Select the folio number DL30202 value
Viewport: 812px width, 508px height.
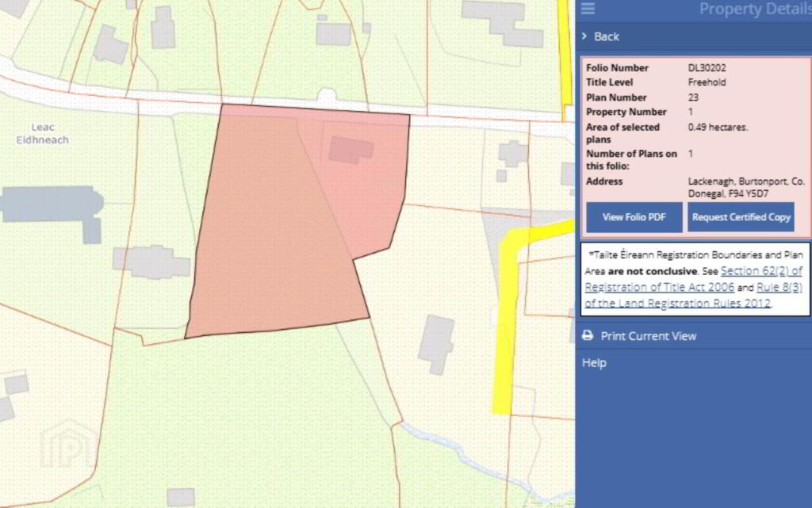pos(707,68)
